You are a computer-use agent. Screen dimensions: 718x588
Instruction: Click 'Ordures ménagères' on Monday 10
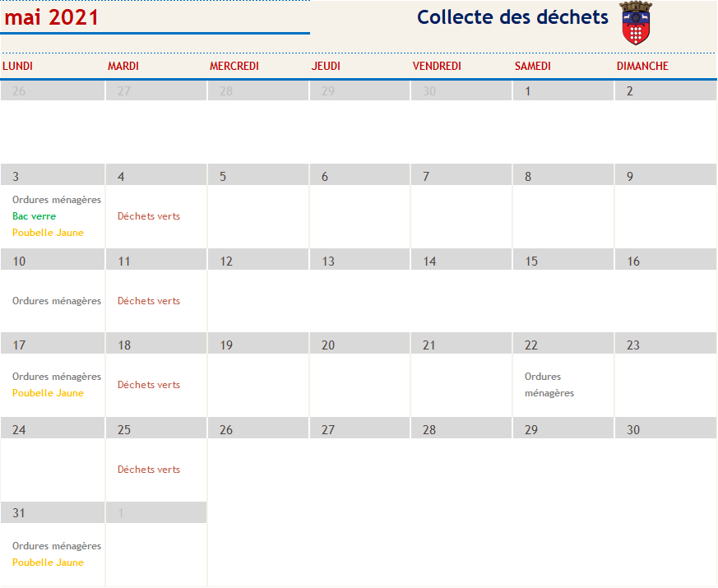click(x=57, y=301)
